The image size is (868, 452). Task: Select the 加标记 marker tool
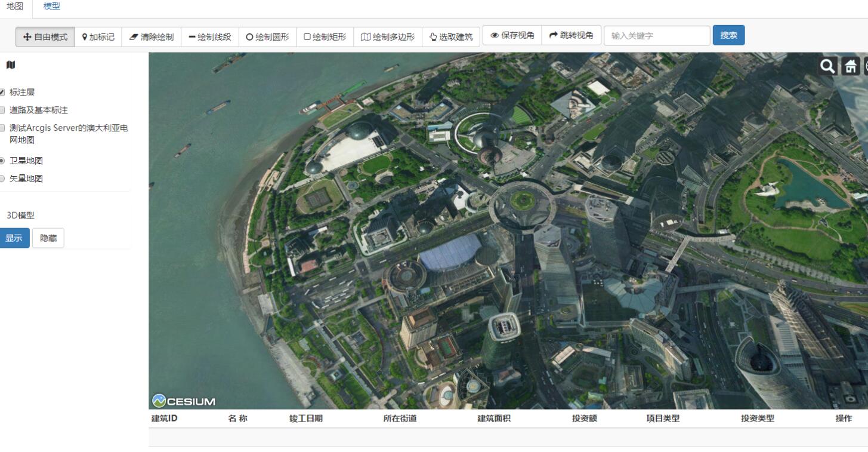(x=98, y=36)
